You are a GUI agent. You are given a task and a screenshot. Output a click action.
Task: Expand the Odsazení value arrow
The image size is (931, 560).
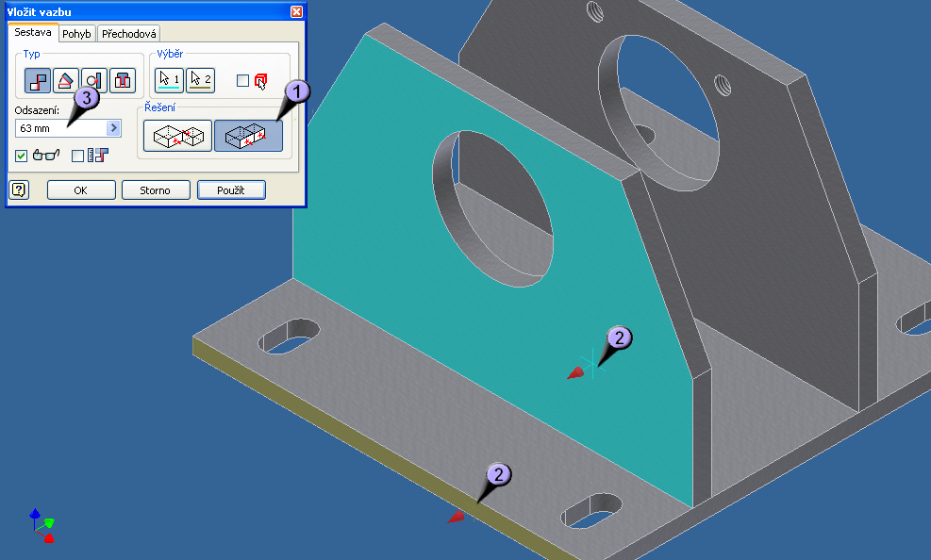point(114,127)
